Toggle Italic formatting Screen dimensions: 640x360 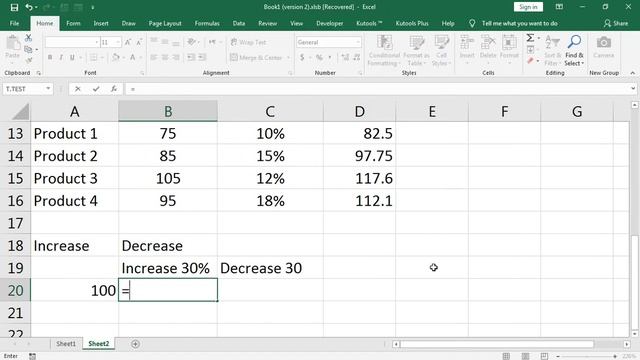(x=61, y=58)
